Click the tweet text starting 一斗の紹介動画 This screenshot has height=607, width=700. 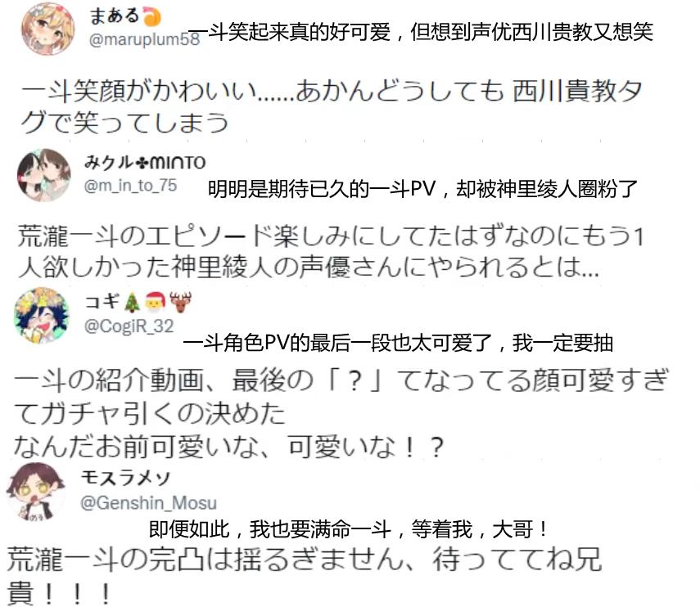(341, 413)
